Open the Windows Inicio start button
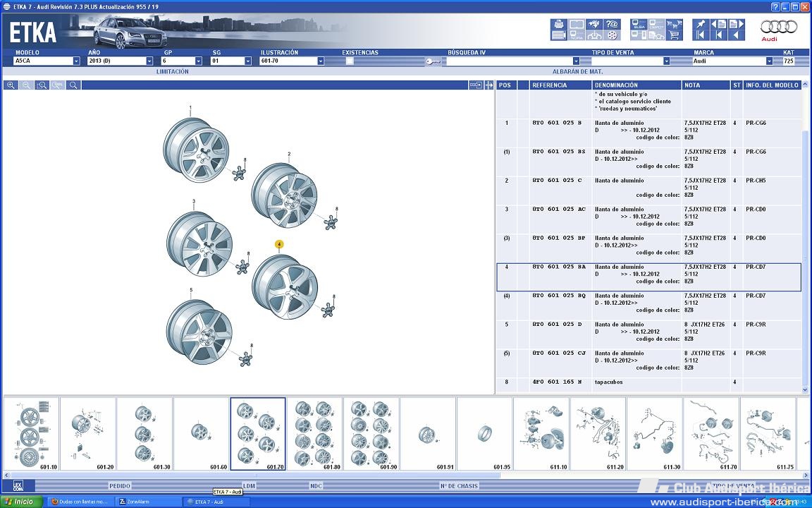This screenshot has width=812, height=508. (x=21, y=502)
